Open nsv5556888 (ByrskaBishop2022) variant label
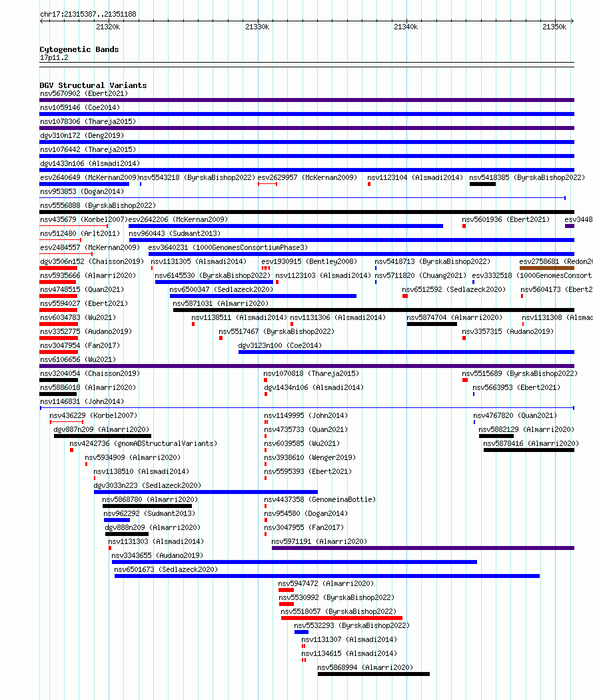 [x=98, y=205]
